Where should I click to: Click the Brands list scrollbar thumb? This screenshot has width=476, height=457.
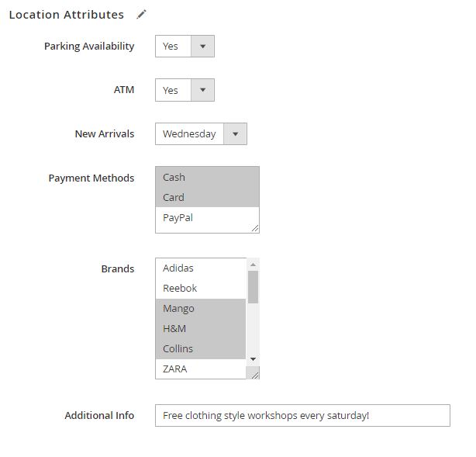[x=253, y=286]
